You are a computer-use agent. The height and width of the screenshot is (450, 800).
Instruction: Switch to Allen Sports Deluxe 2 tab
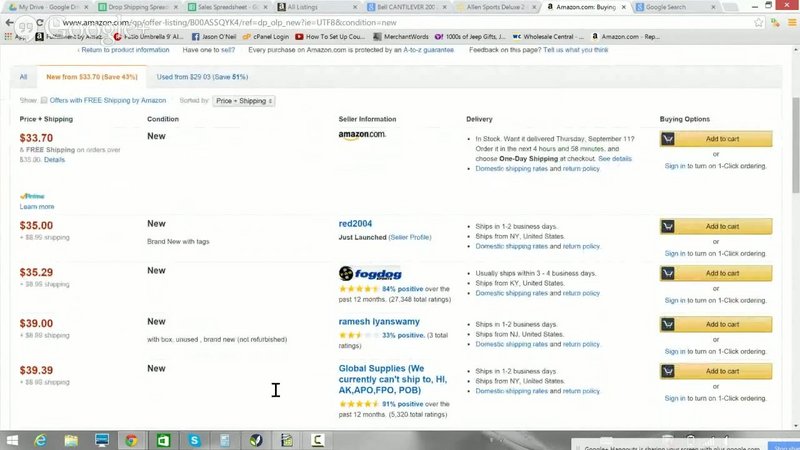(x=496, y=7)
